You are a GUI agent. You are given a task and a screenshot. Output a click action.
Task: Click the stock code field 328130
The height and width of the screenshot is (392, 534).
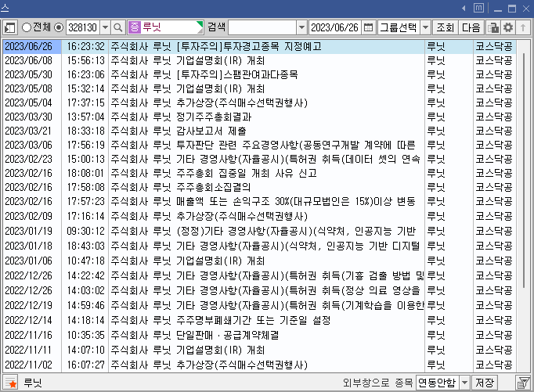tap(83, 27)
